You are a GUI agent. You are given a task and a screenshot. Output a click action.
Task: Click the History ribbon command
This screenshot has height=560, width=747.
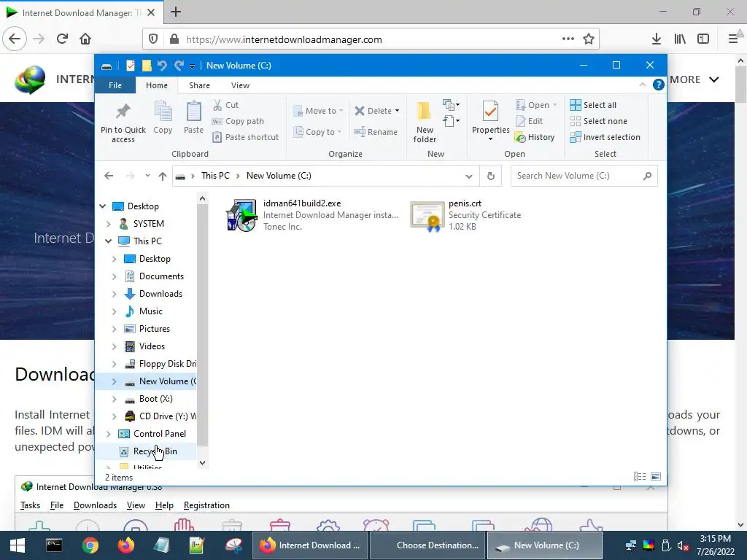coord(535,137)
